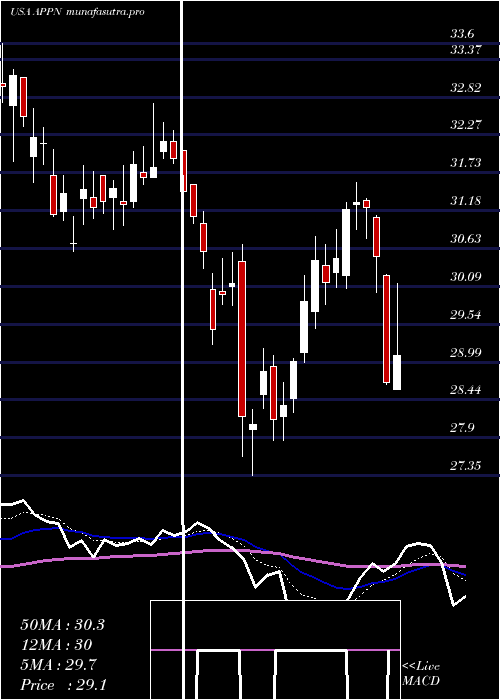
Task: Click the 33.6 price axis label
Action: [462, 34]
